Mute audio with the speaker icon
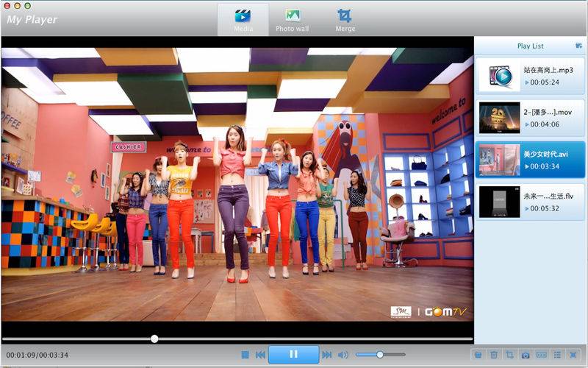This screenshot has width=588, height=368. coord(343,355)
